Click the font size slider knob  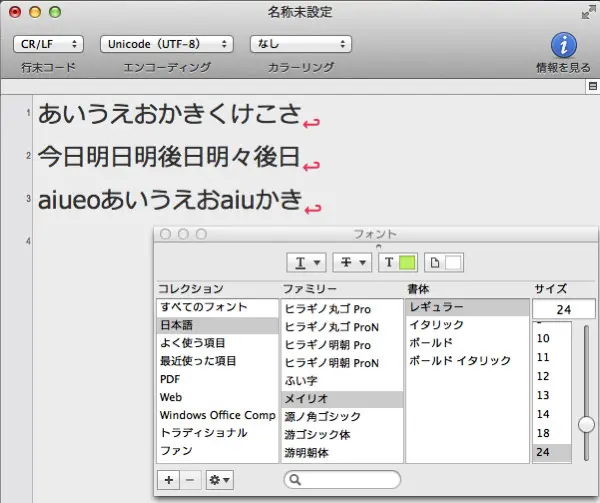[x=586, y=425]
